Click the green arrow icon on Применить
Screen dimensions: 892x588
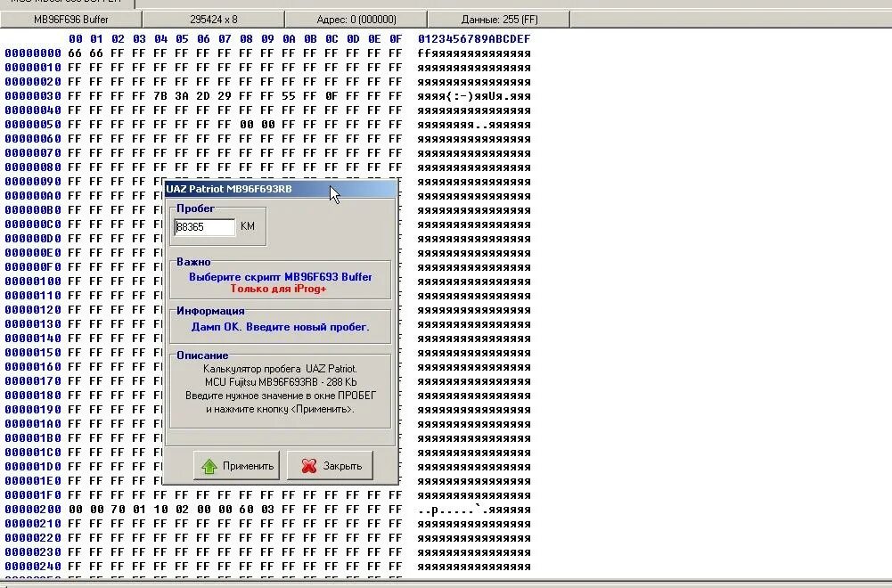point(209,466)
